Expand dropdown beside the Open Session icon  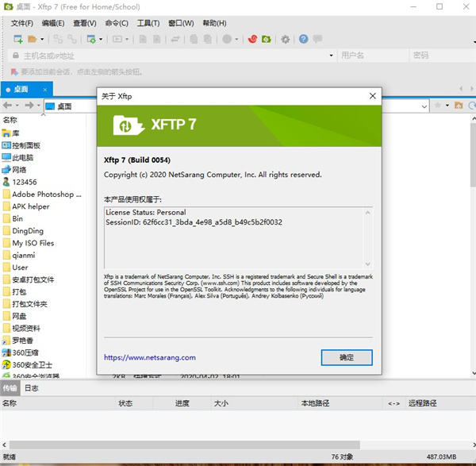(x=42, y=39)
